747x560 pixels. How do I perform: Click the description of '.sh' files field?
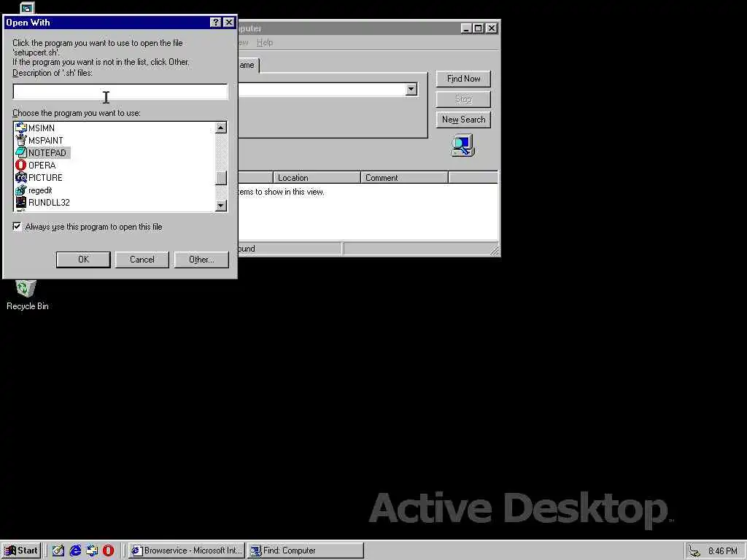point(120,91)
